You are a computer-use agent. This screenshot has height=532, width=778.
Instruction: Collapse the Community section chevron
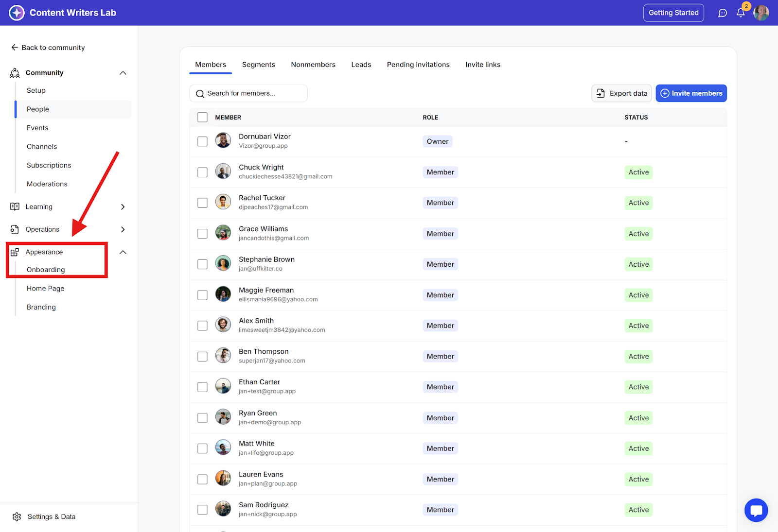click(x=123, y=73)
